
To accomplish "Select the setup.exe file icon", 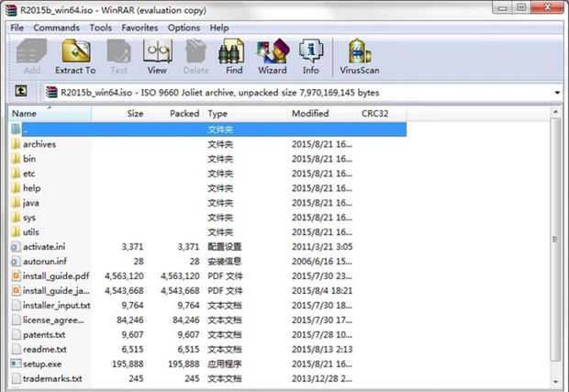I will tap(16, 364).
